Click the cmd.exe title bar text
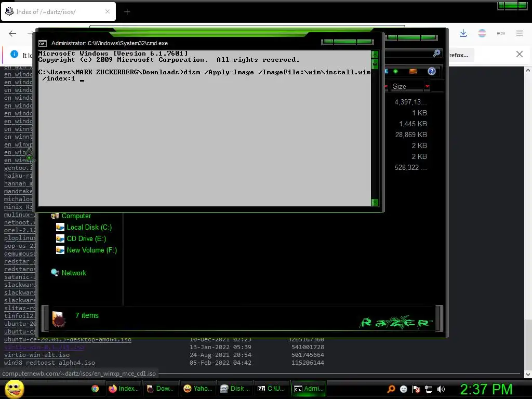The width and height of the screenshot is (532, 399). (x=110, y=44)
